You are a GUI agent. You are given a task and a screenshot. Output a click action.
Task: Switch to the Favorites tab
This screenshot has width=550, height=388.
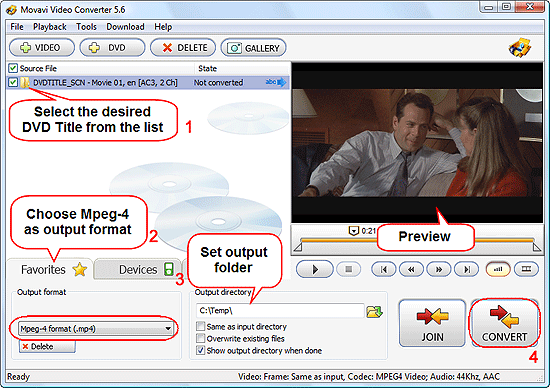tap(50, 269)
